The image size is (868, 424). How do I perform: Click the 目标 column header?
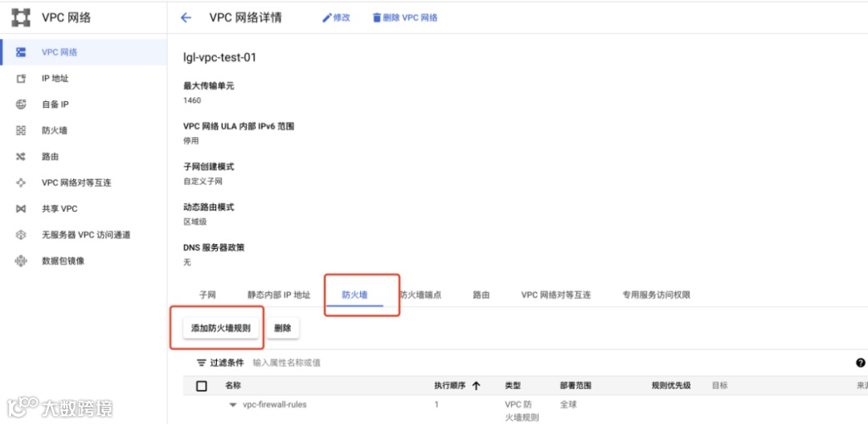click(x=719, y=386)
